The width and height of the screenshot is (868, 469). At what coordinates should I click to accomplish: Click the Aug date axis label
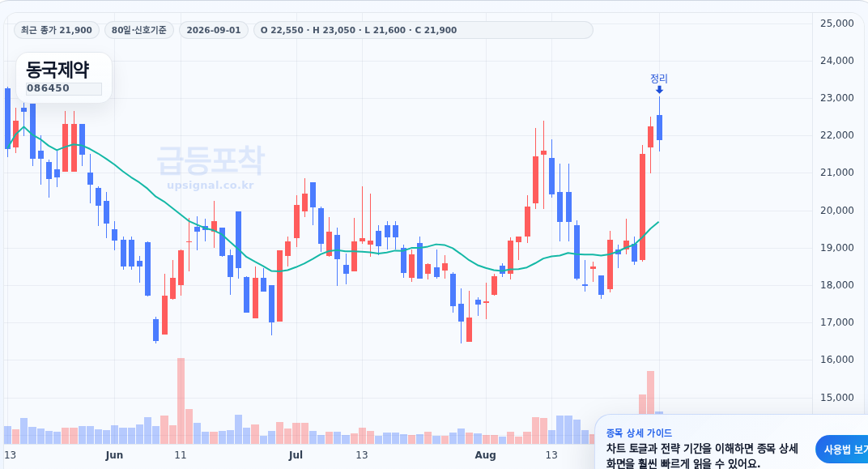tap(486, 455)
